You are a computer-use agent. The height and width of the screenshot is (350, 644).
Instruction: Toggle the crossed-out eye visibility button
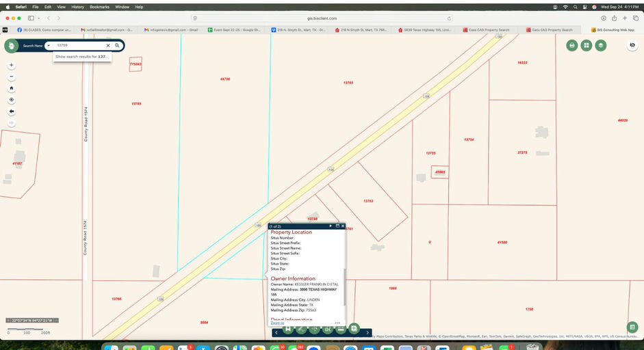[x=632, y=45]
